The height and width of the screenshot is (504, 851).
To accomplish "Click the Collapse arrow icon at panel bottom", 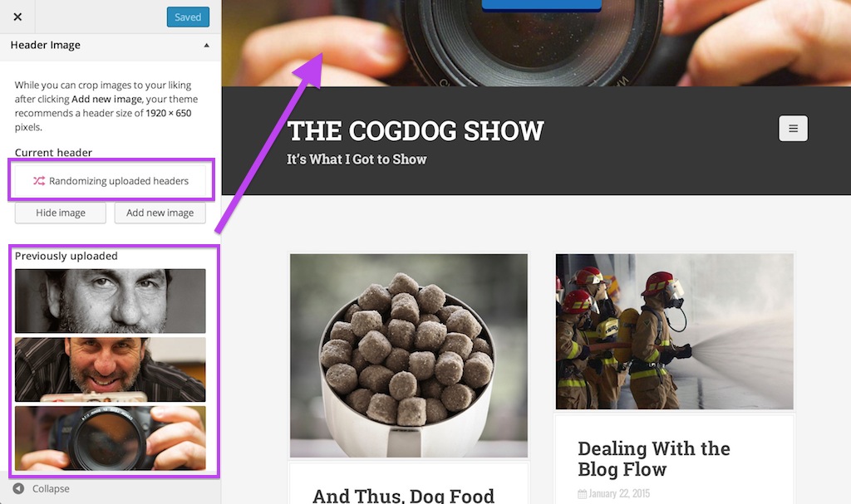I will (18, 488).
